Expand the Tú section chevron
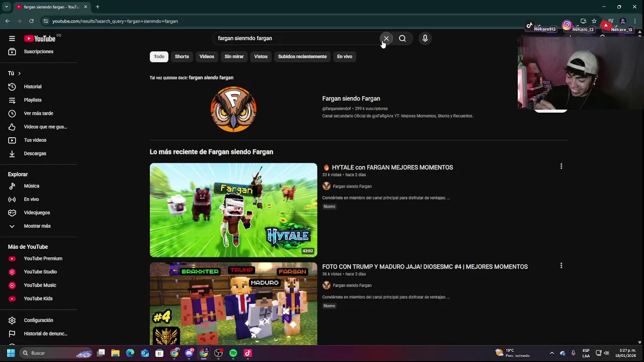This screenshot has height=362, width=644. (19, 73)
